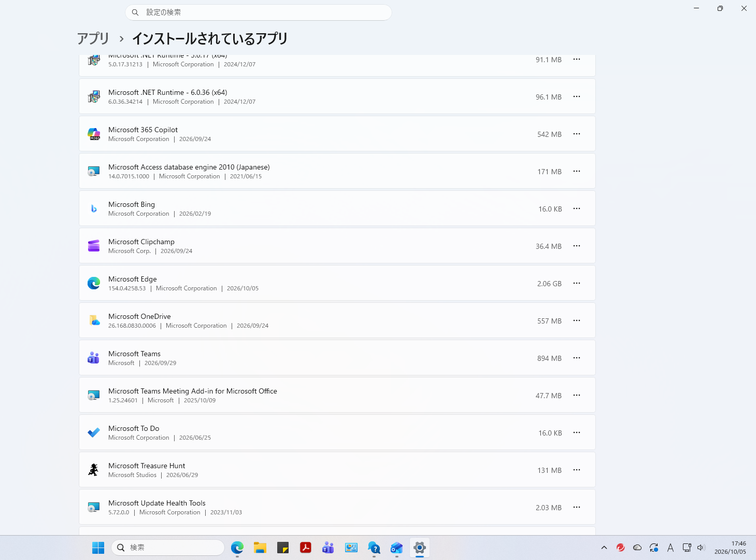Open options for Teams Meeting Add-in row
The image size is (756, 560).
577,395
